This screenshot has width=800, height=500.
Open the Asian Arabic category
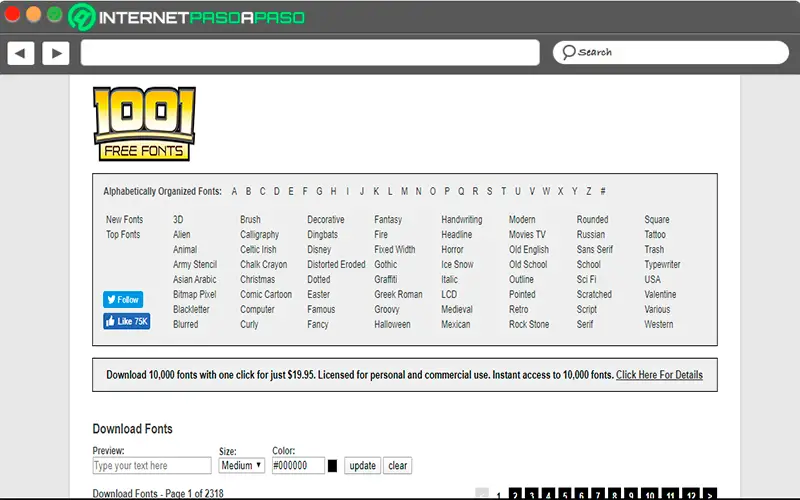[x=195, y=280]
